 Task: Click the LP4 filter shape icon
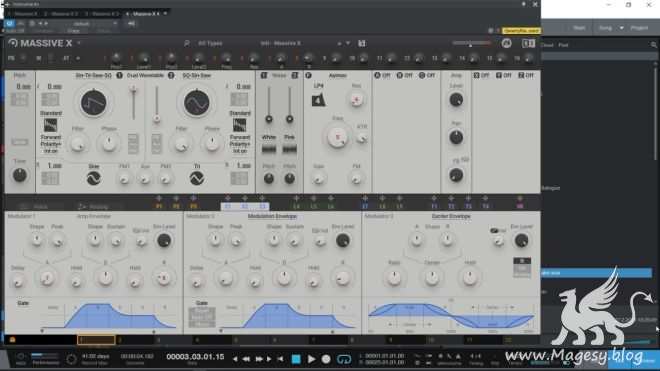pyautogui.click(x=318, y=100)
